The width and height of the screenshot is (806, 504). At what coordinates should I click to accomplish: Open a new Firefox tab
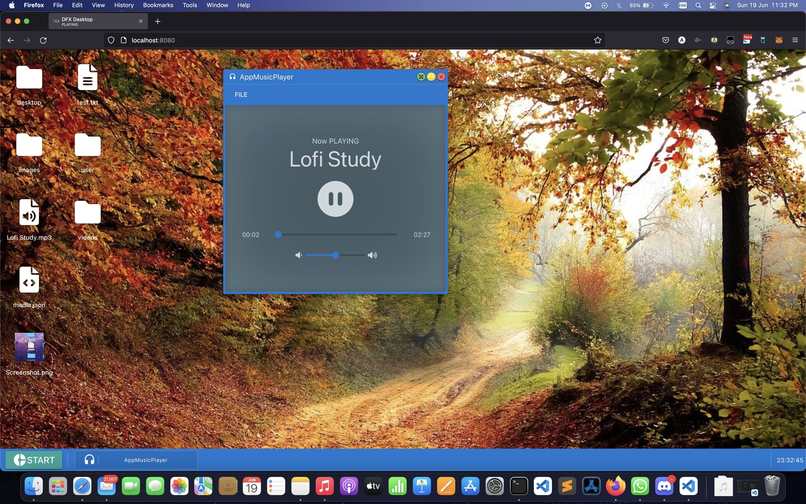(158, 22)
